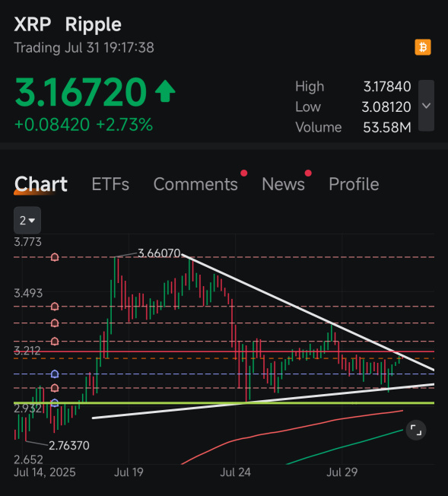The height and width of the screenshot is (496, 448).
Task: Go to the News tab
Action: click(283, 184)
